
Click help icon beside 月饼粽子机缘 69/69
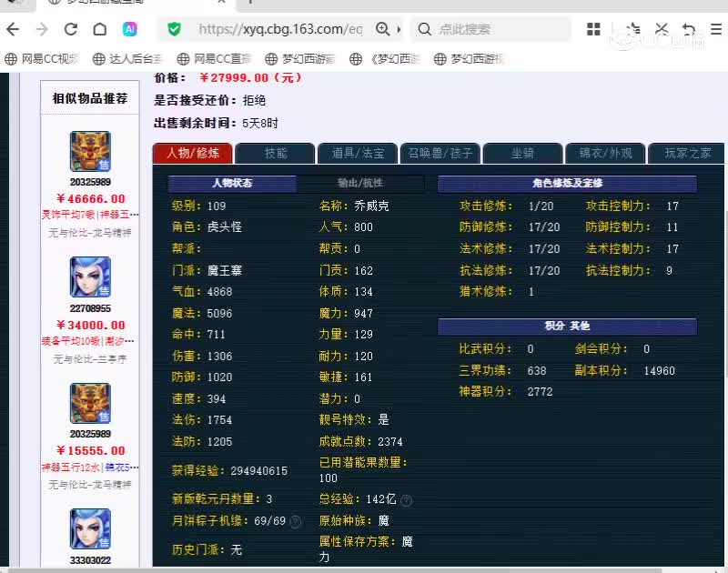click(x=295, y=522)
